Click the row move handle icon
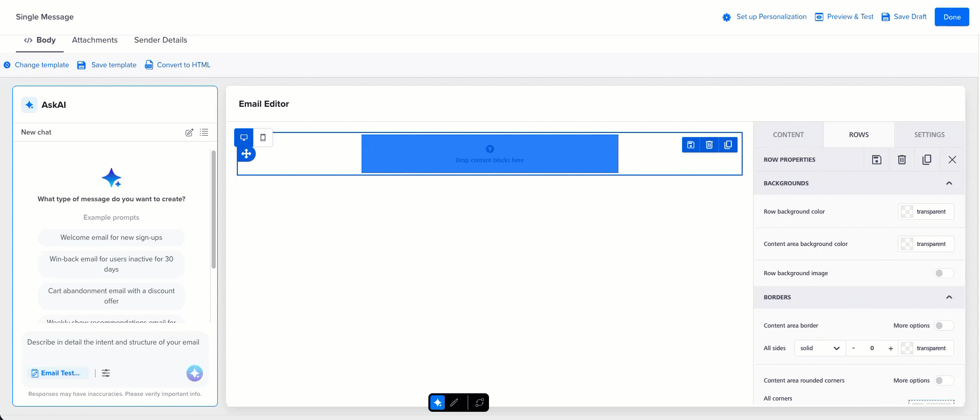Viewport: 980px width, 420px height. [x=247, y=154]
